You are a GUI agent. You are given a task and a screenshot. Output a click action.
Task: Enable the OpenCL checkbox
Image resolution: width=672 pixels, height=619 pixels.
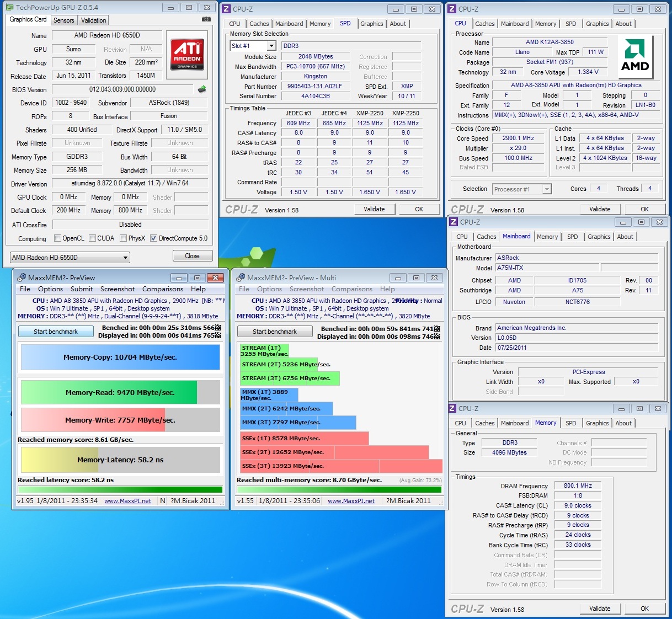(x=57, y=238)
